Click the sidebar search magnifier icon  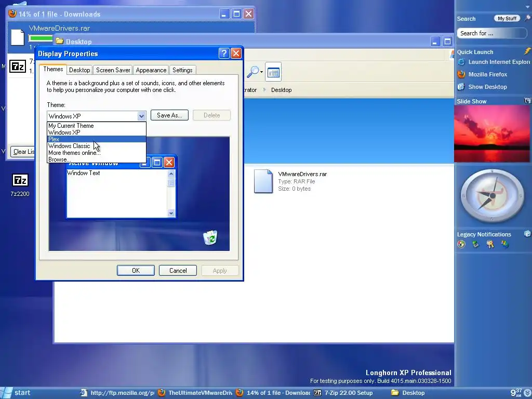tap(527, 18)
